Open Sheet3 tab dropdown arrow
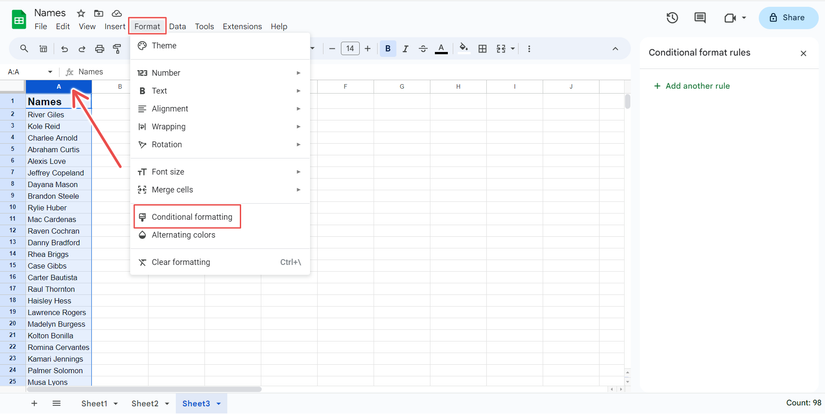Image resolution: width=825 pixels, height=414 pixels. coord(218,404)
